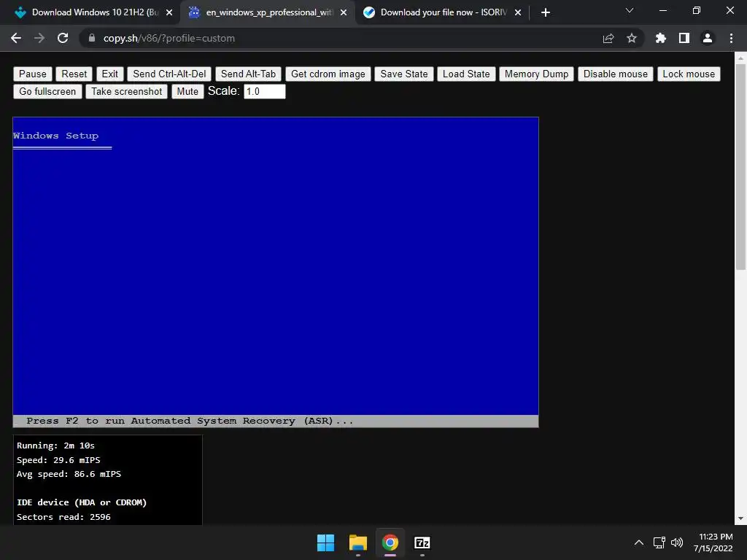The height and width of the screenshot is (560, 747).
Task: Share this page using the share icon
Action: pos(608,38)
